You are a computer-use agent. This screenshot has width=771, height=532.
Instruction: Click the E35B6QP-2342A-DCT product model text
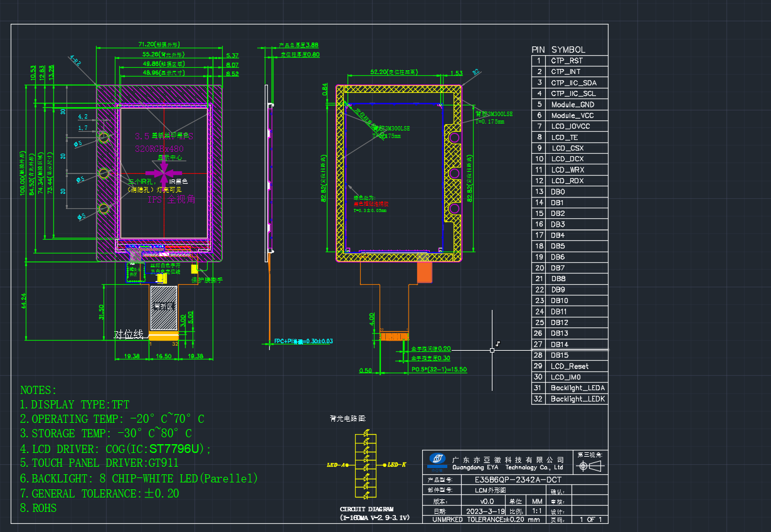click(518, 480)
